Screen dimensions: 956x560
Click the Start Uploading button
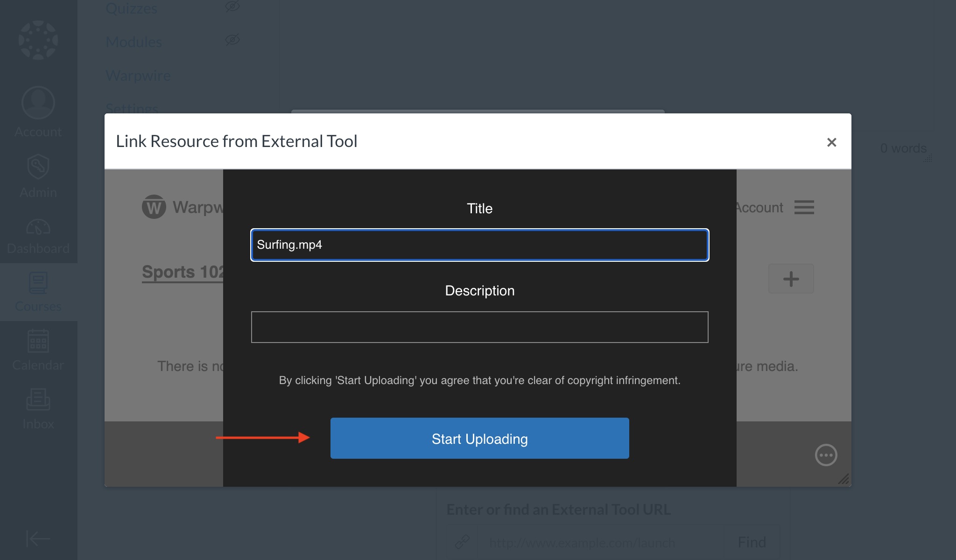click(479, 438)
